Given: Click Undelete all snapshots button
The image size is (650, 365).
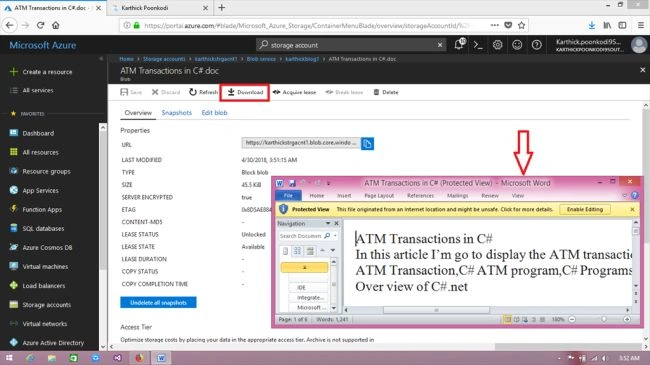Looking at the screenshot, I should coord(158,302).
